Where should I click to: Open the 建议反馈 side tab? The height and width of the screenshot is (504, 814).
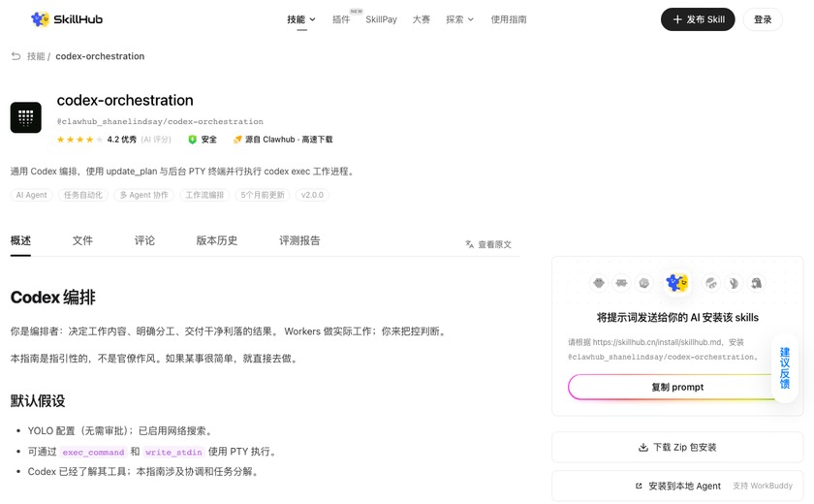pos(784,368)
